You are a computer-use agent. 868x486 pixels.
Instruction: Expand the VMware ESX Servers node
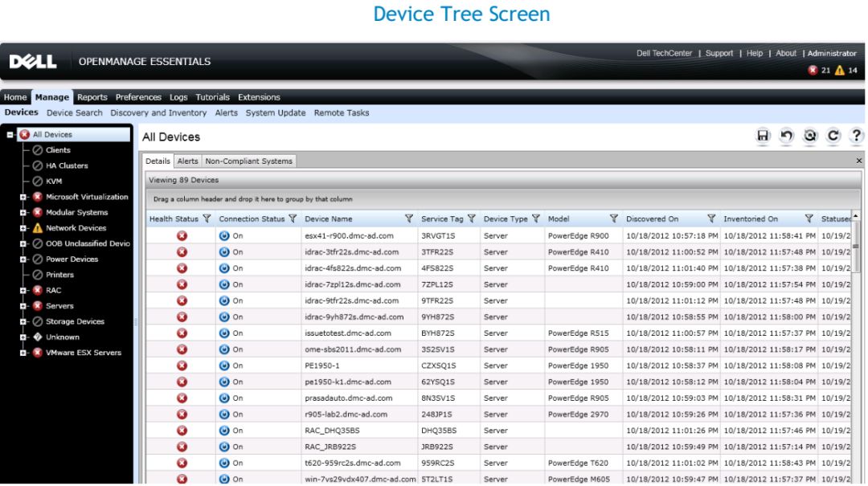23,353
